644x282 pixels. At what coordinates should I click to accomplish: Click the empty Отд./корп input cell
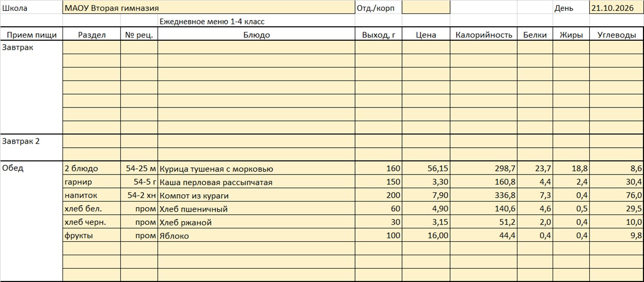click(426, 8)
